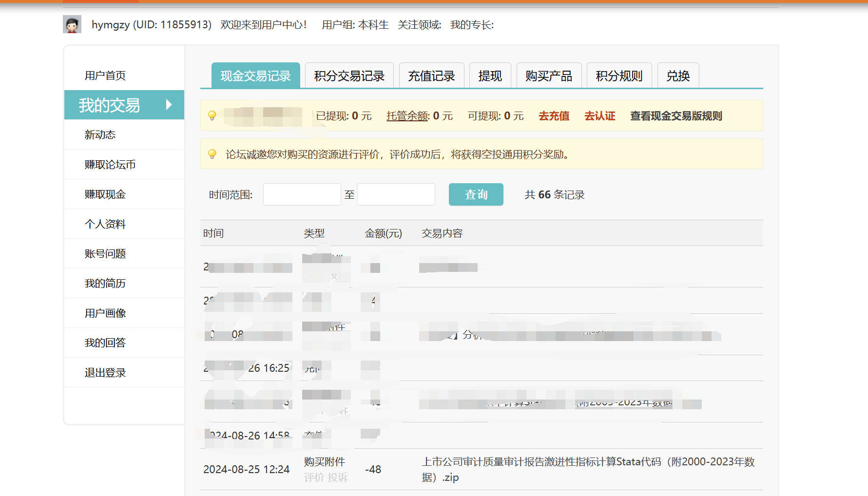The height and width of the screenshot is (496, 868).
Task: Click the 关注领域 label
Action: (x=420, y=24)
